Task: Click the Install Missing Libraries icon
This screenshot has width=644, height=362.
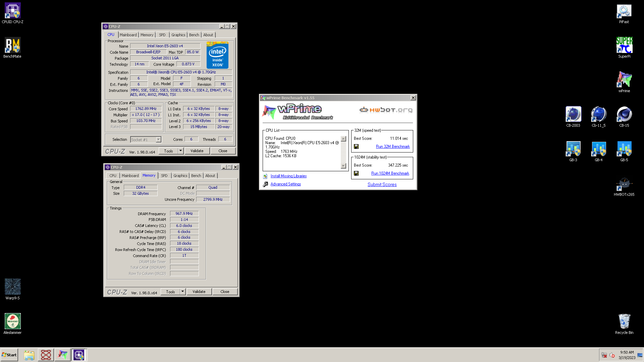Action: click(265, 176)
